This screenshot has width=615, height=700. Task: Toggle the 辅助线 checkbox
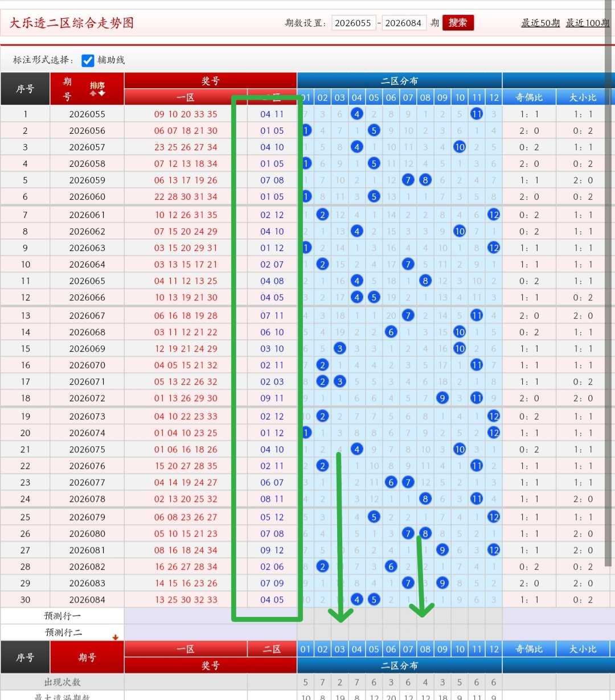point(88,60)
